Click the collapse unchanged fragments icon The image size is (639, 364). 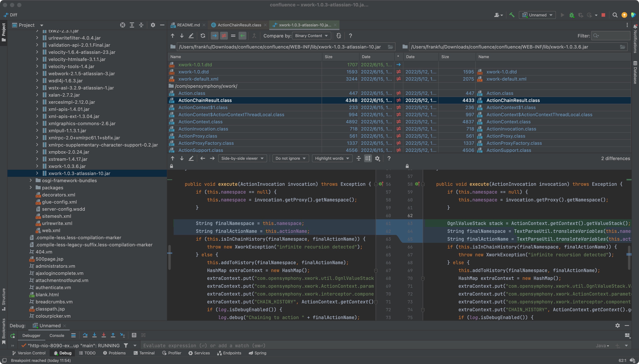[359, 158]
